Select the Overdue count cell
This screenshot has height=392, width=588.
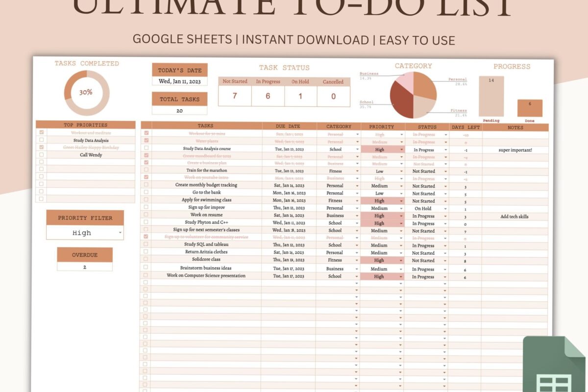pyautogui.click(x=84, y=267)
